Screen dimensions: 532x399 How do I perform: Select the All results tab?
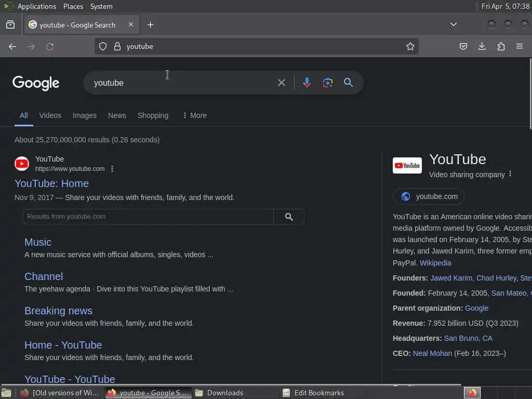[24, 115]
